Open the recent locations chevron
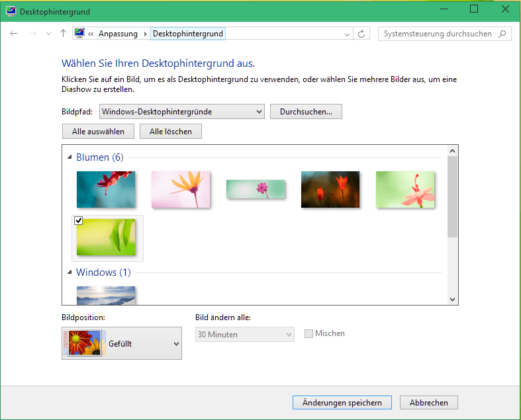 (x=48, y=34)
